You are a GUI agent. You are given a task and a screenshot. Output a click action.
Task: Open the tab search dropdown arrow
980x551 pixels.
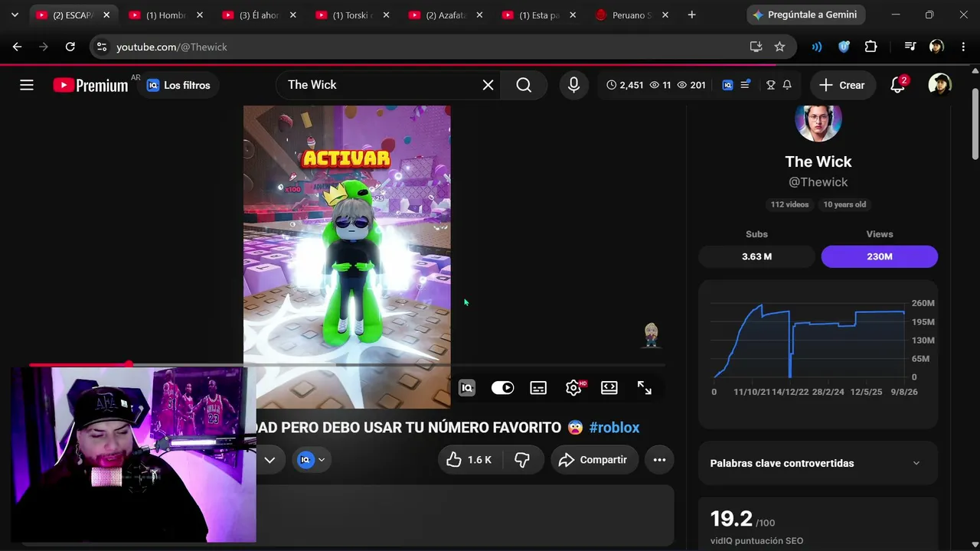pyautogui.click(x=15, y=15)
